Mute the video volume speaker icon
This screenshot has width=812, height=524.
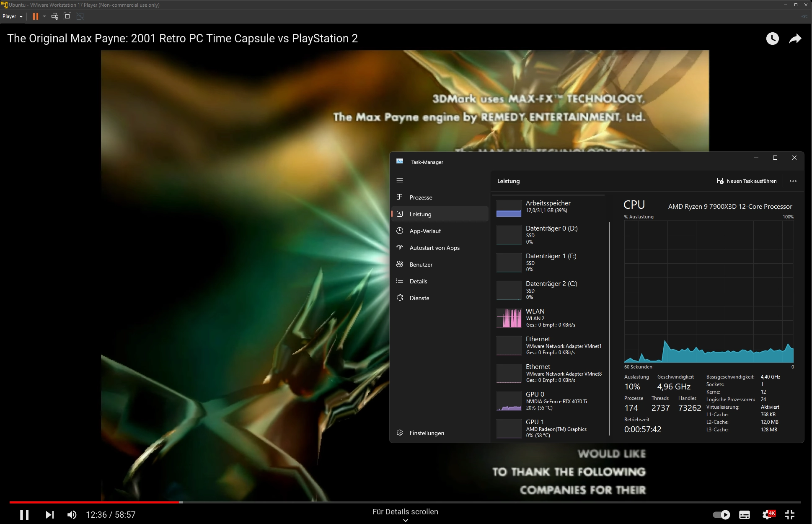pyautogui.click(x=72, y=514)
